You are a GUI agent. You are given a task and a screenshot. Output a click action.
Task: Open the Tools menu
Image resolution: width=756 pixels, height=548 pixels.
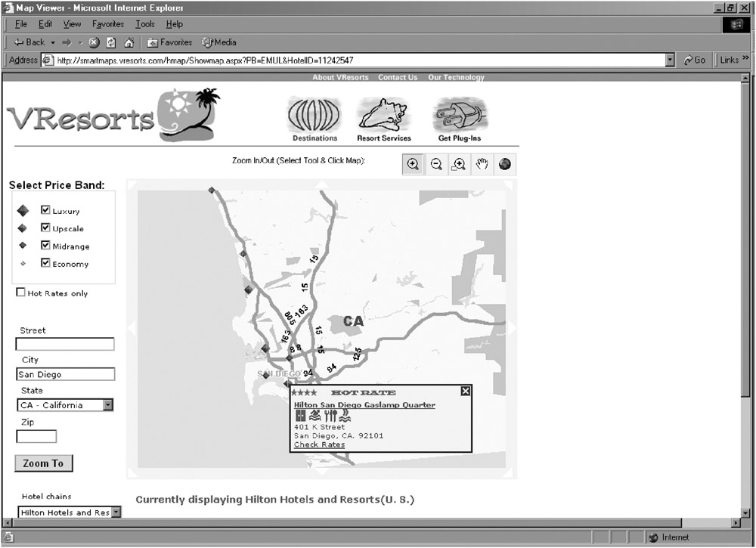coord(144,24)
